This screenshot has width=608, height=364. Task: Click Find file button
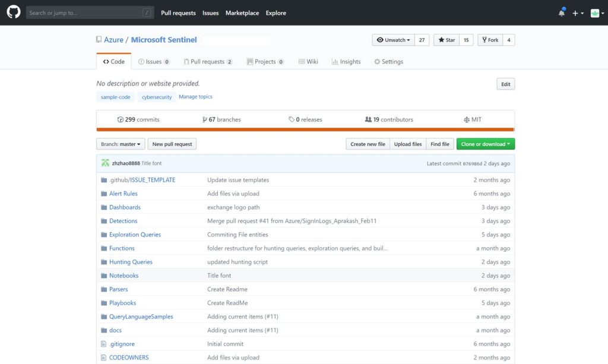[x=440, y=144]
